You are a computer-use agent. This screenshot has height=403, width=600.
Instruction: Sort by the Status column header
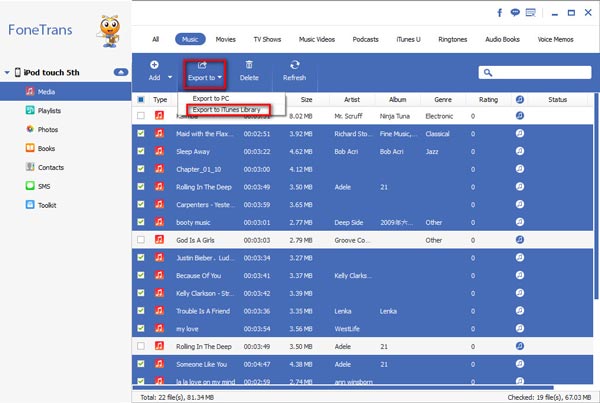click(558, 100)
